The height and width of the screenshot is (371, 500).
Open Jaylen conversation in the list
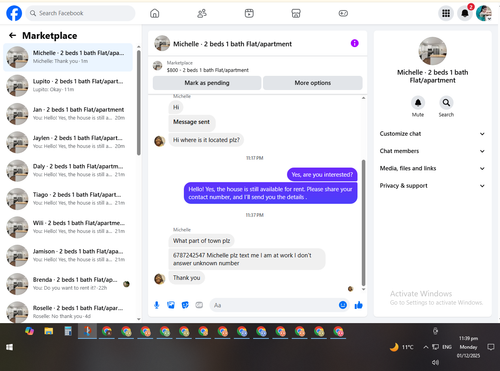pyautogui.click(x=68, y=142)
